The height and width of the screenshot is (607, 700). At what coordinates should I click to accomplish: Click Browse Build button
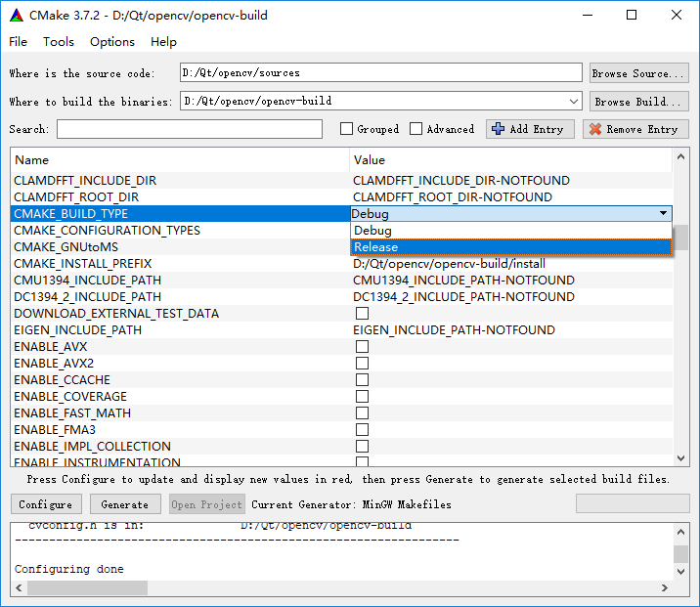[638, 102]
